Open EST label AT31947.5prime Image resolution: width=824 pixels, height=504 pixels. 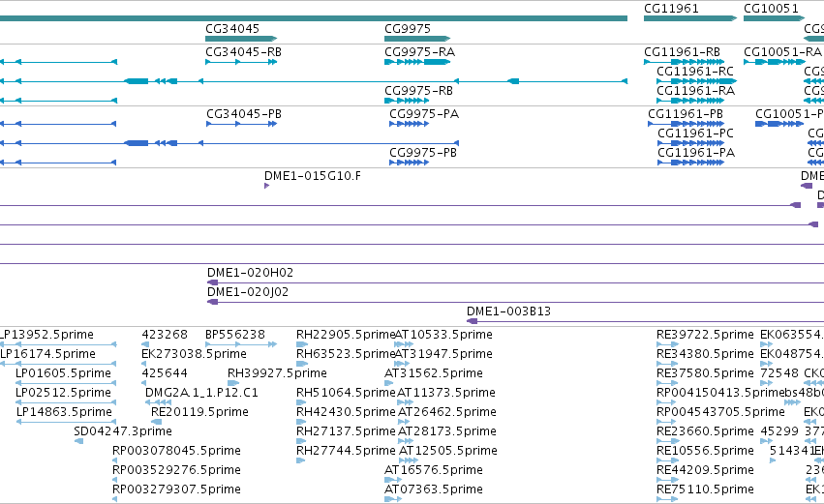[x=444, y=354]
